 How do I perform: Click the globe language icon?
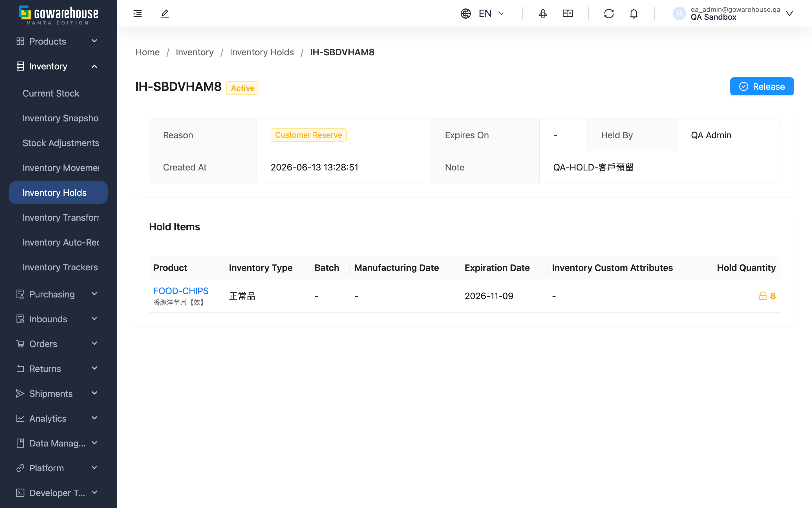(466, 14)
